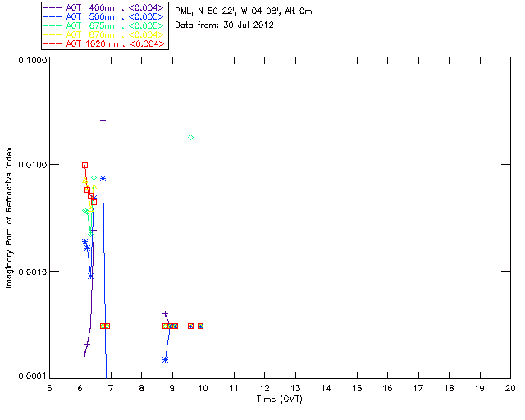Image resolution: width=525 pixels, height=420 pixels.
Task: Click the PML station coordinates header text
Action: pyautogui.click(x=244, y=11)
